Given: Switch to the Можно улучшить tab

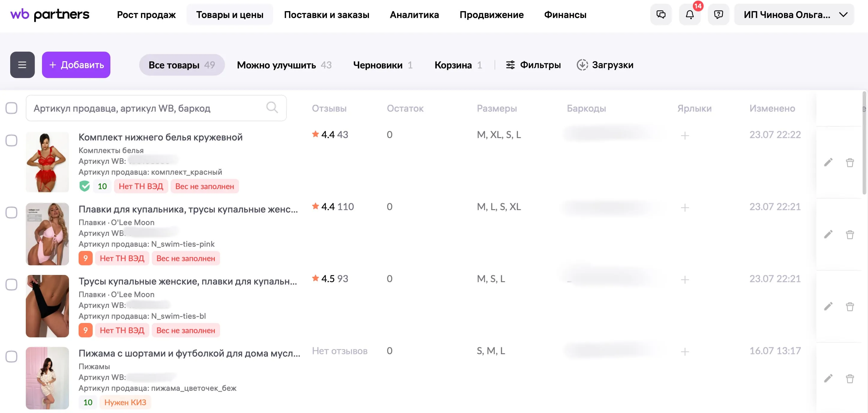Looking at the screenshot, I should coord(284,65).
